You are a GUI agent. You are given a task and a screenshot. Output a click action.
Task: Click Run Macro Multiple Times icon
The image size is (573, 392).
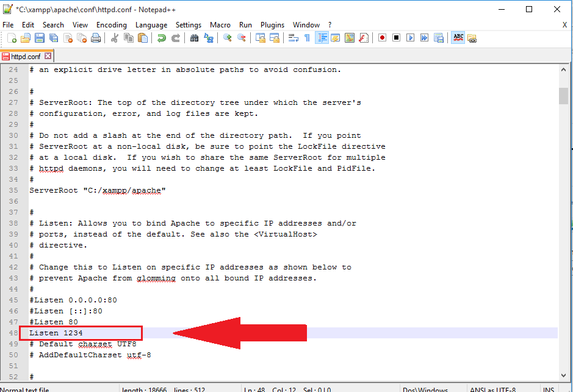(x=424, y=38)
